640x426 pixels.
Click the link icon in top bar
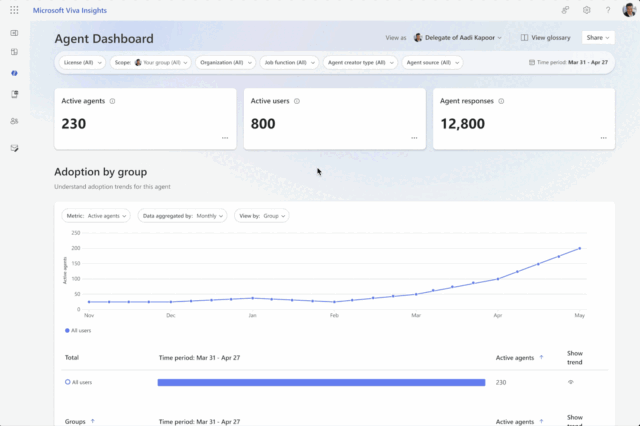coord(567,10)
